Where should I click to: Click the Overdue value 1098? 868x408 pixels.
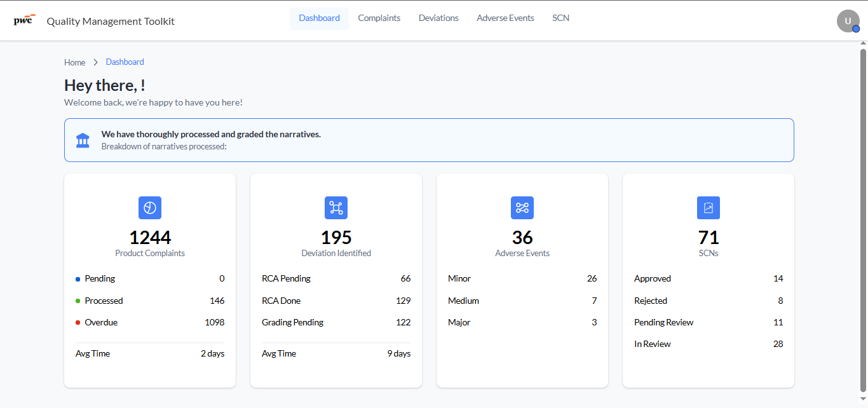coord(215,322)
